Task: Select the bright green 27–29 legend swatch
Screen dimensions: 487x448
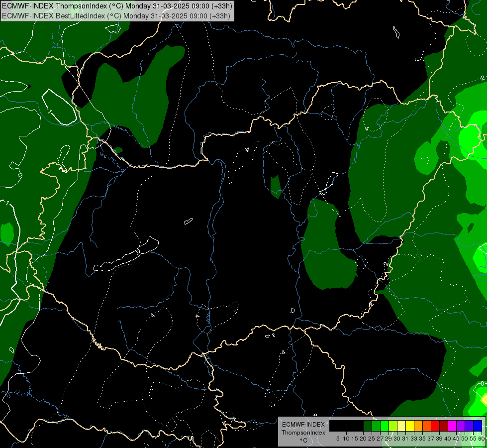Action: point(385,426)
